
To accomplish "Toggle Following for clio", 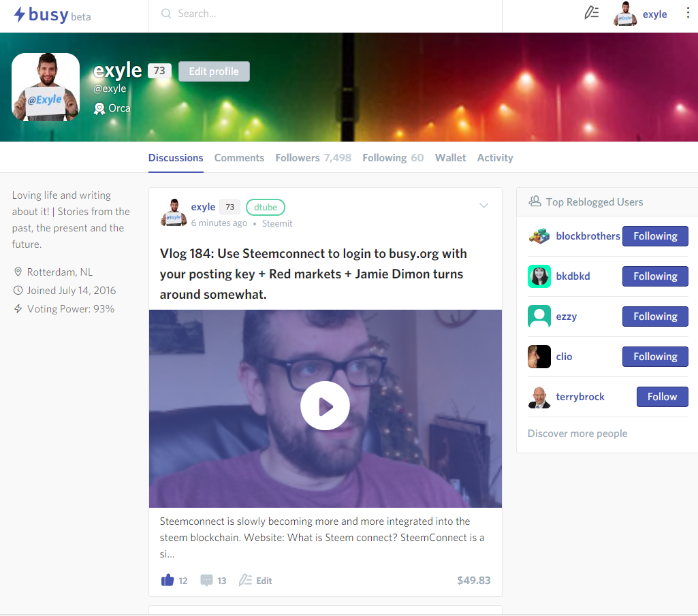I will (x=655, y=357).
